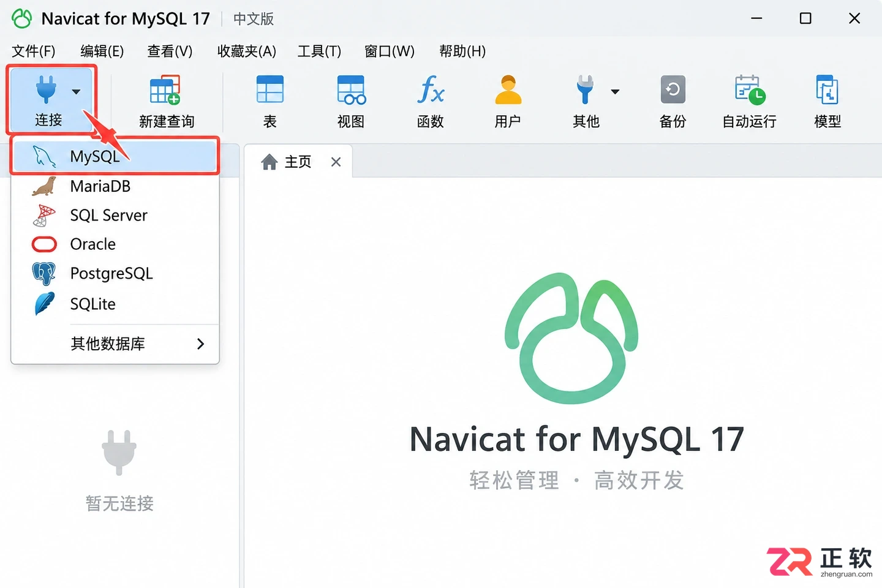Expand the 其他数据库 submenu arrow

(200, 344)
